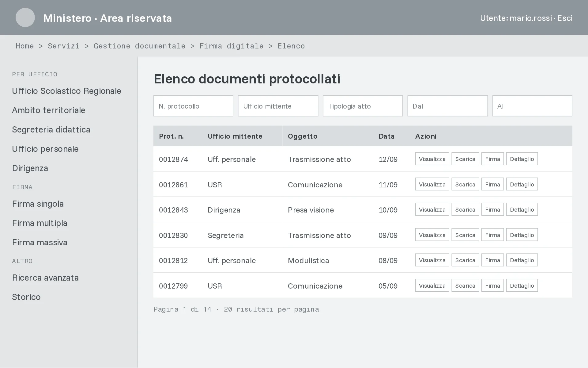This screenshot has height=368, width=588.
Task: Select Ambito territoriale in sidebar
Action: pos(49,110)
